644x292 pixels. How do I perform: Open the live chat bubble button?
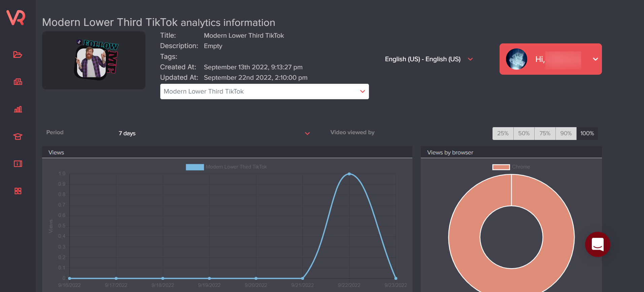pyautogui.click(x=598, y=244)
